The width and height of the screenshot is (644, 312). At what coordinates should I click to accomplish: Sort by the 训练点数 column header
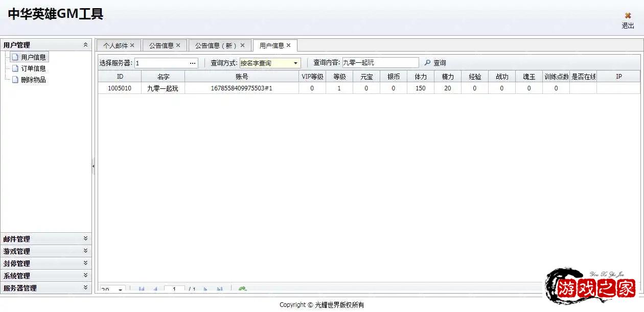point(556,76)
